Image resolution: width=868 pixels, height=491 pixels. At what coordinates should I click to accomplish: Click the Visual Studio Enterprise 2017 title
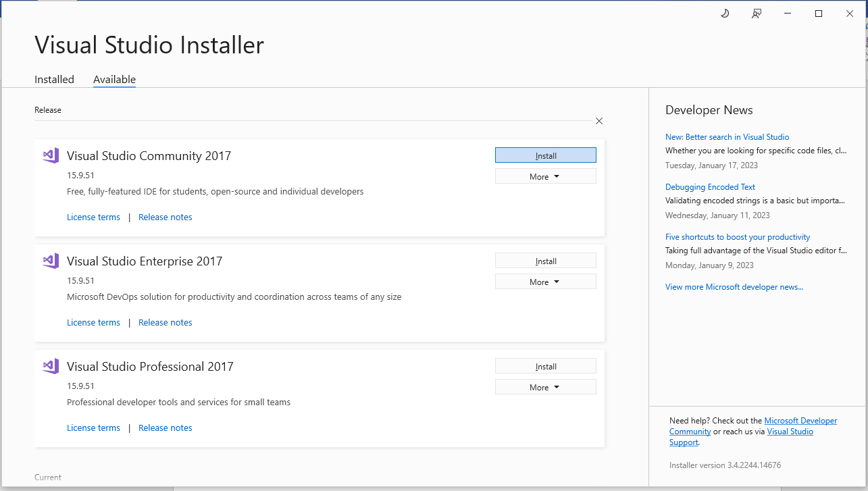[x=145, y=261]
